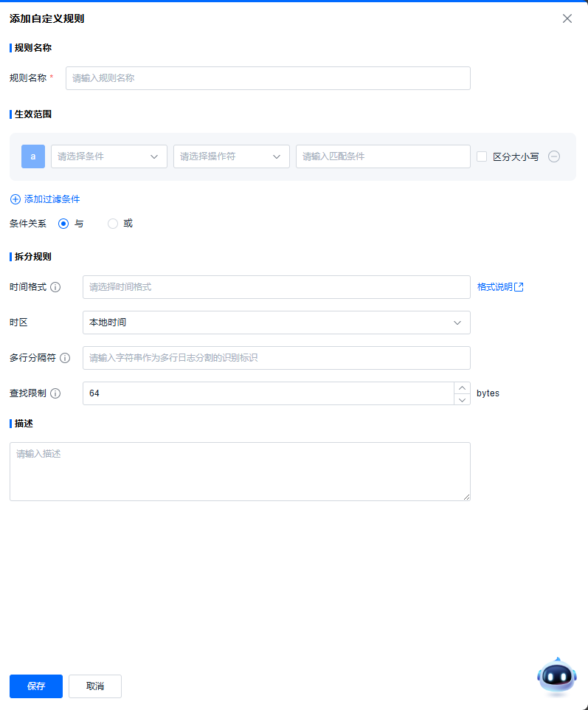Select the 与 condition relation radio
The image size is (588, 710).
coord(63,224)
